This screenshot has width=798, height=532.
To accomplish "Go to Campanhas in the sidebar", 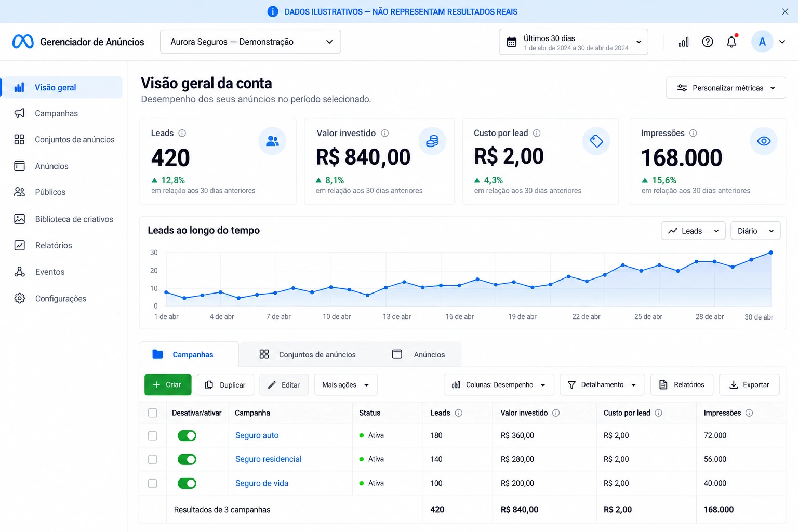I will [56, 113].
